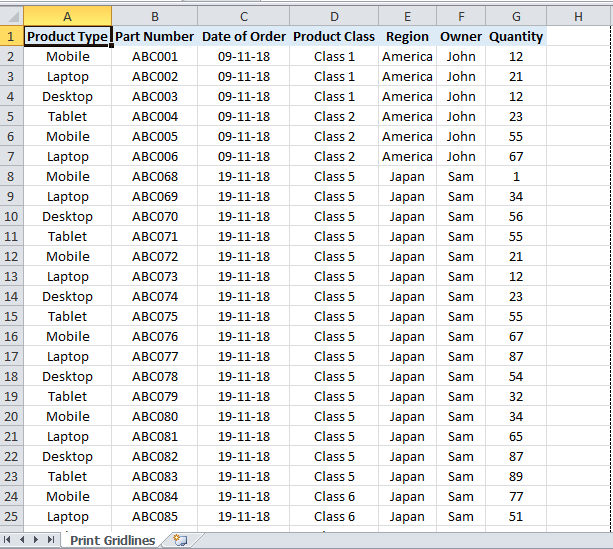Click the Region header cell
The width and height of the screenshot is (613, 549).
point(407,36)
